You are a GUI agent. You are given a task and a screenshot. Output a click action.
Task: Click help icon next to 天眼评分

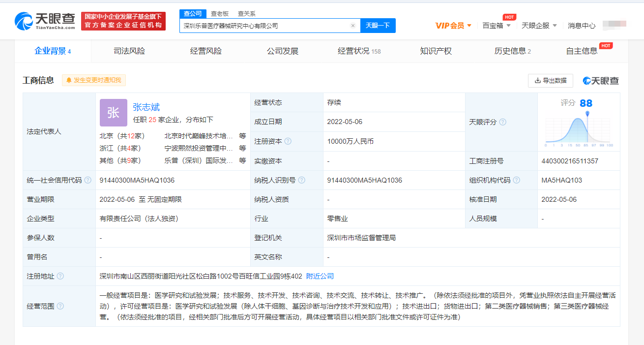point(503,122)
